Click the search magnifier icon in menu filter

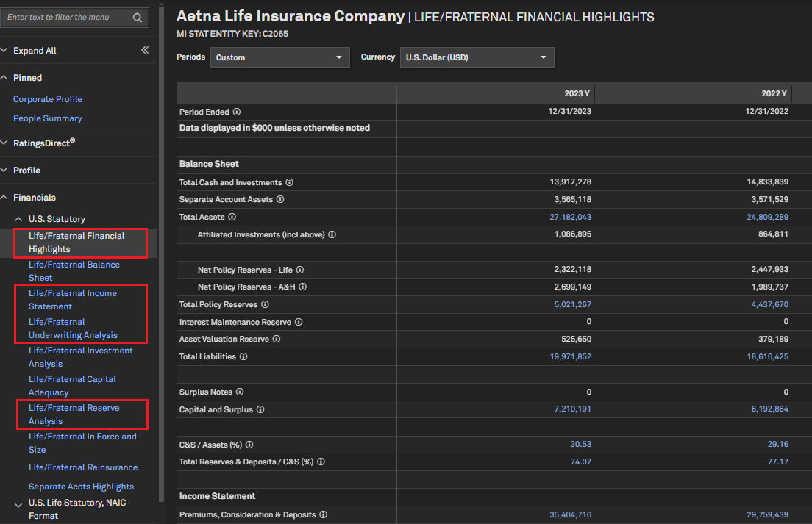(138, 18)
